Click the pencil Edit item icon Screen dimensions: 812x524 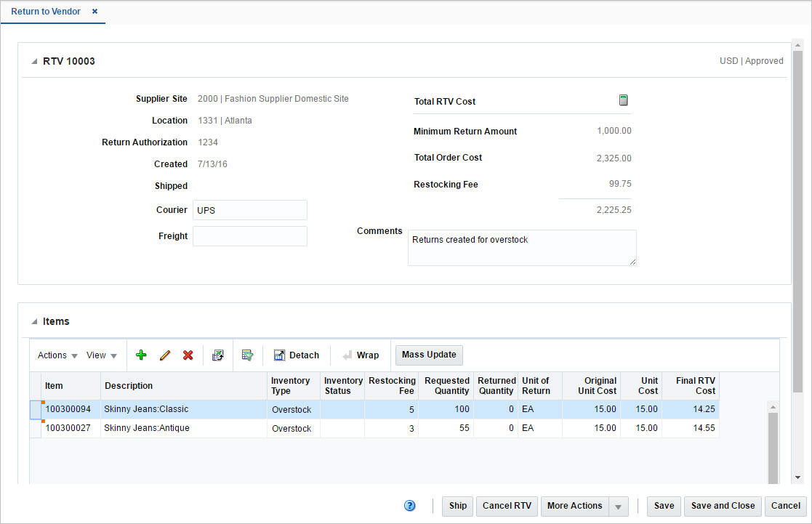tap(165, 355)
